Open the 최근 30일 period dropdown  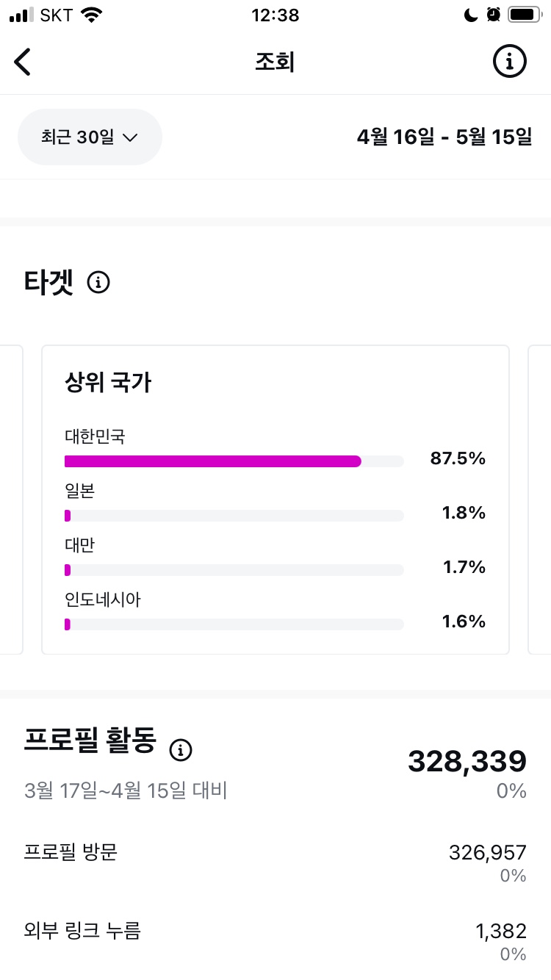point(90,137)
